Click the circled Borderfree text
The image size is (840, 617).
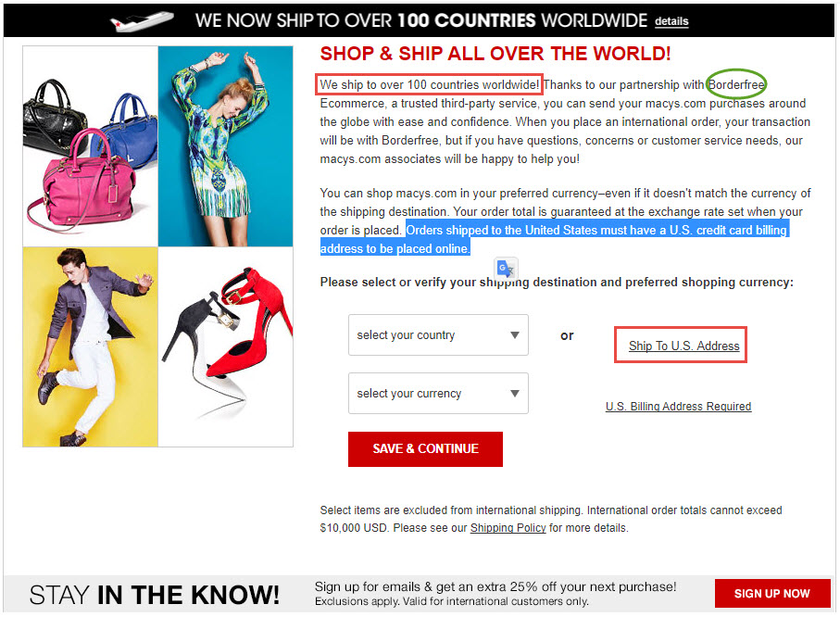[736, 84]
